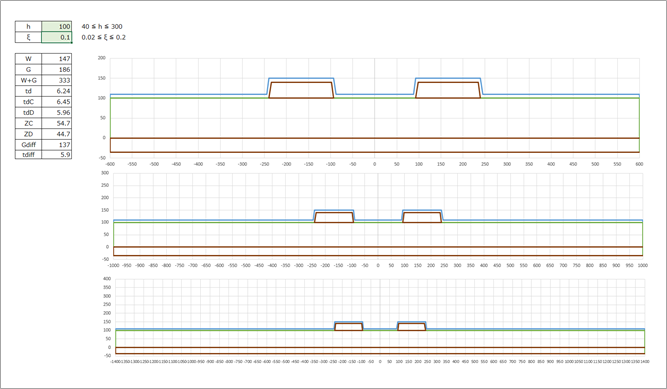Viewport: 667px width, 389px height.
Task: Click the tdiff value cell showing 5.9
Action: pos(57,155)
